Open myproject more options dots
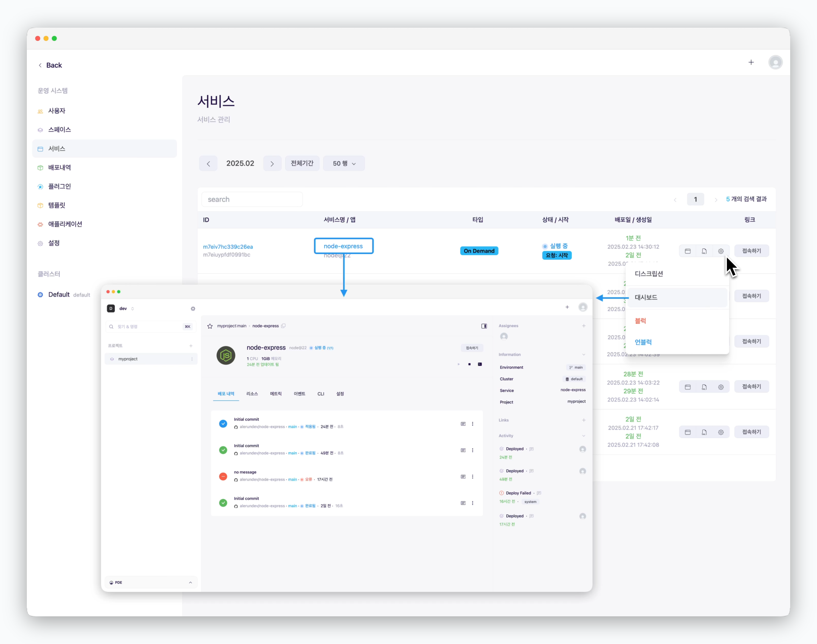Viewport: 817px width, 644px height. click(x=192, y=359)
